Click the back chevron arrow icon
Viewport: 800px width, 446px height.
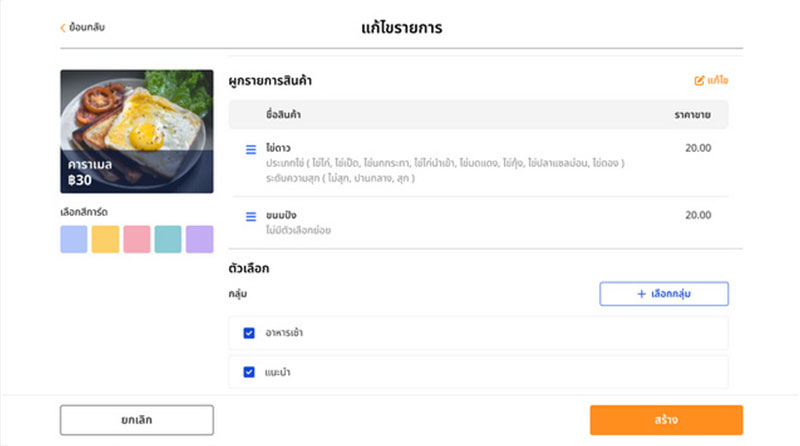point(64,27)
